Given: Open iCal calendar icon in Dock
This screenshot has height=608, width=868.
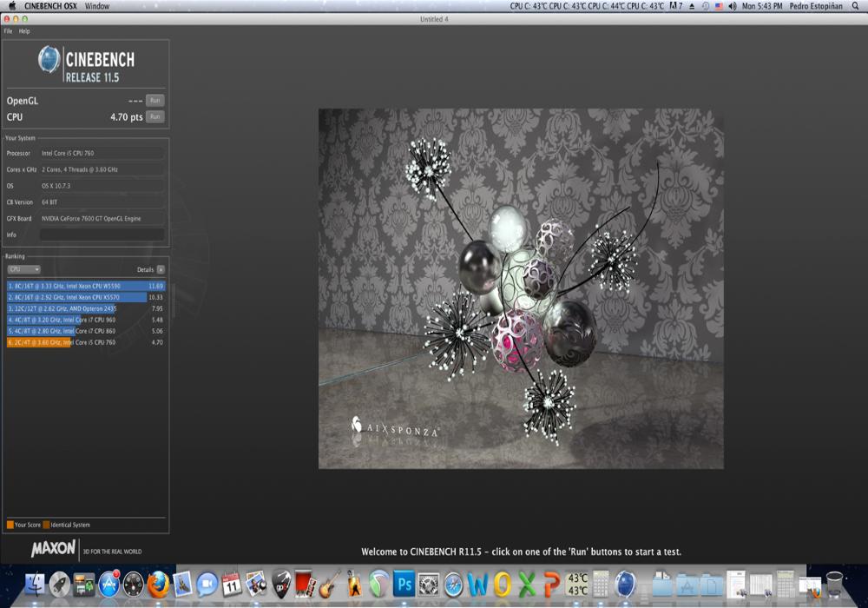Looking at the screenshot, I should pos(232,585).
